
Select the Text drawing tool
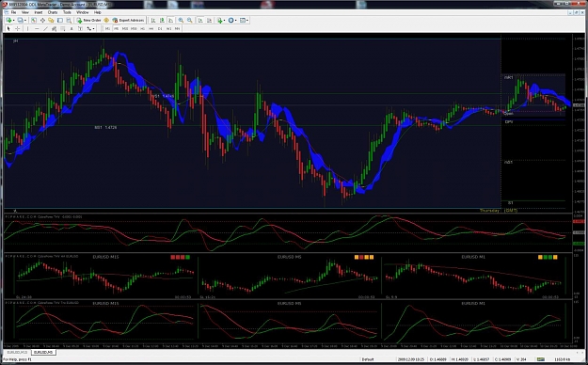(x=72, y=28)
